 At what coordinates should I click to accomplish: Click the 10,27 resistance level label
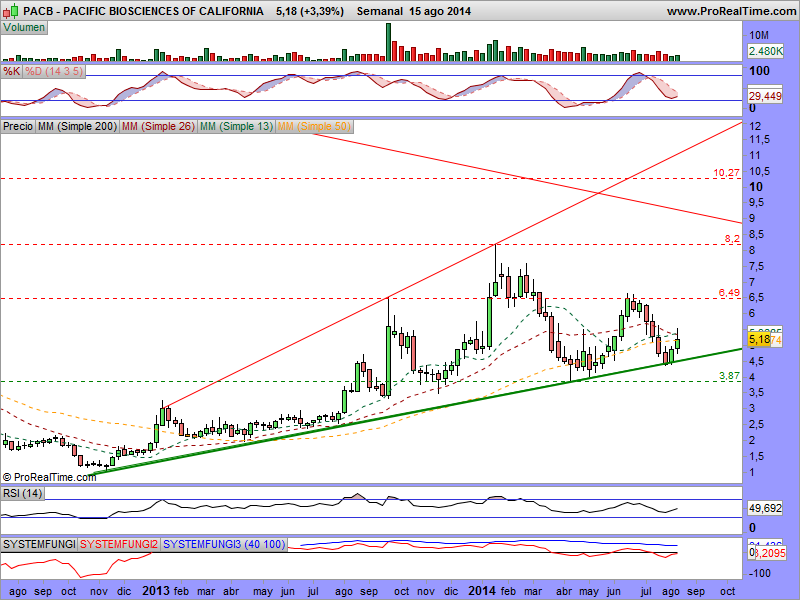point(726,173)
